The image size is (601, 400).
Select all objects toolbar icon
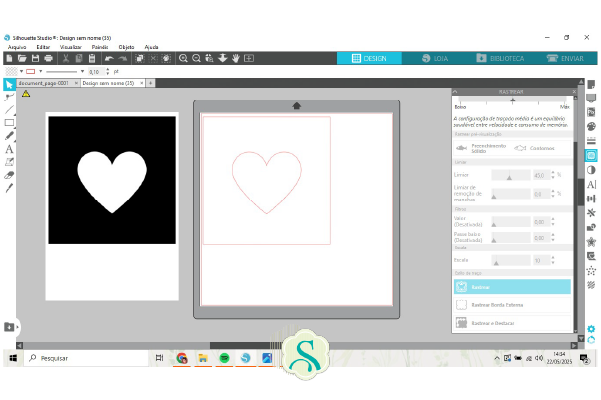pyautogui.click(x=140, y=58)
